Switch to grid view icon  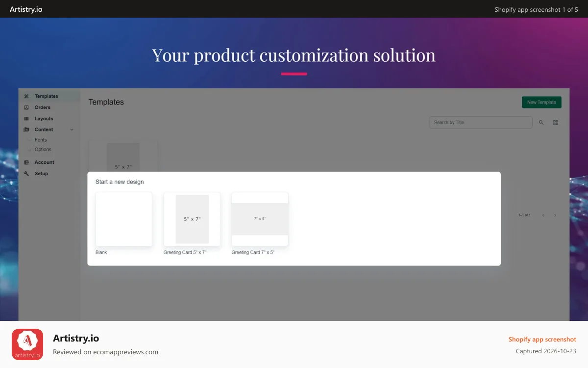click(x=556, y=123)
